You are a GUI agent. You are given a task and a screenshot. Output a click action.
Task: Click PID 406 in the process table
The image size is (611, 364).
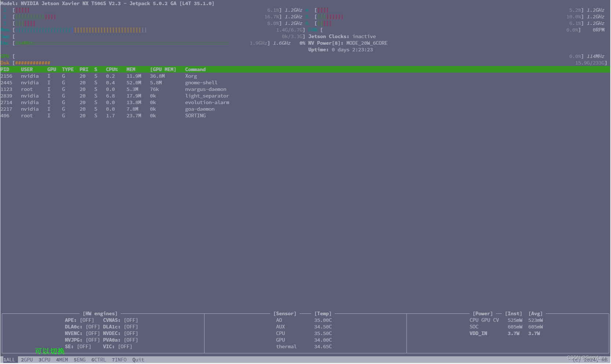[5, 115]
